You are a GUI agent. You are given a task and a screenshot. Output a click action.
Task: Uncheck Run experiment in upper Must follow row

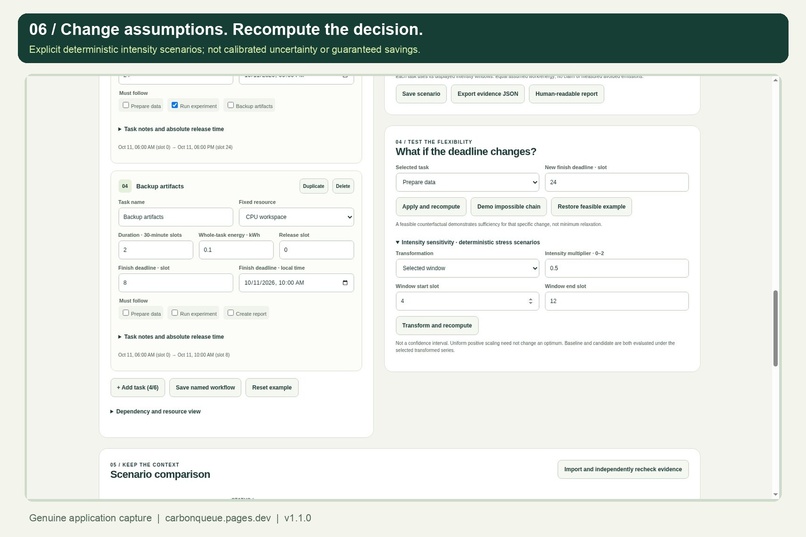(175, 105)
